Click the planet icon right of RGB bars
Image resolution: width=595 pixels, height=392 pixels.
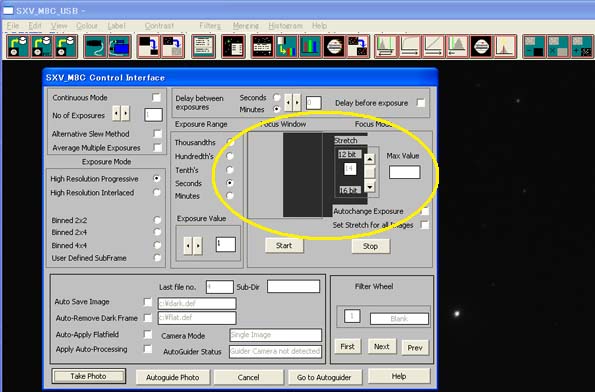pos(334,46)
